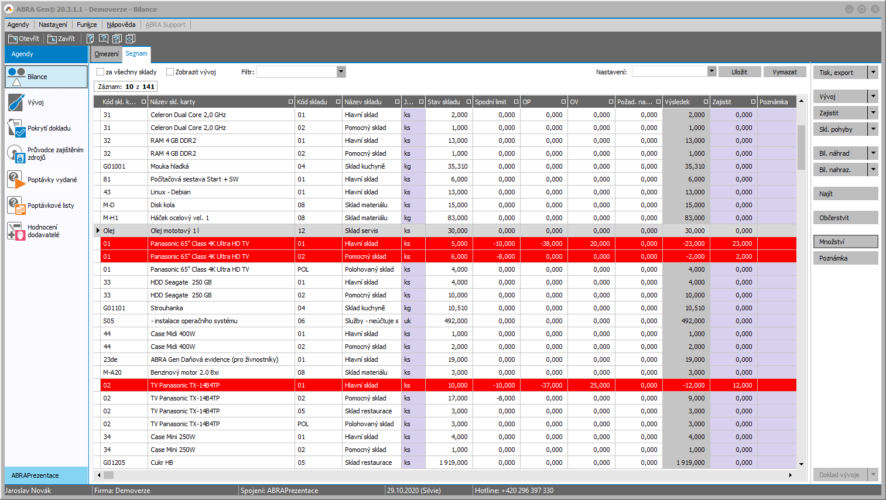
Task: Click the first help document icon in toolbar
Action: coord(90,38)
